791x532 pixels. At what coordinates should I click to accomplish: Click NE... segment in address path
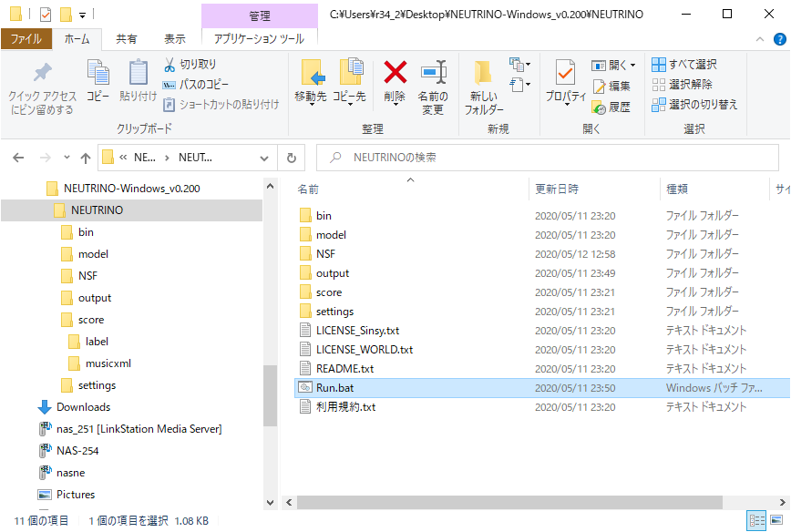[x=145, y=158]
